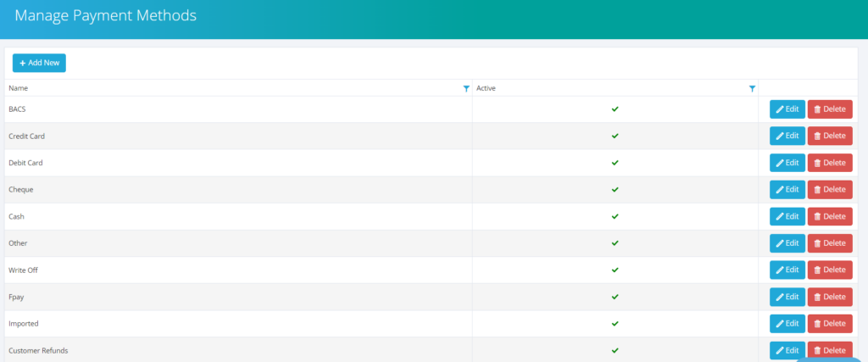Select the BACS name cell
The height and width of the screenshot is (362, 868).
238,109
